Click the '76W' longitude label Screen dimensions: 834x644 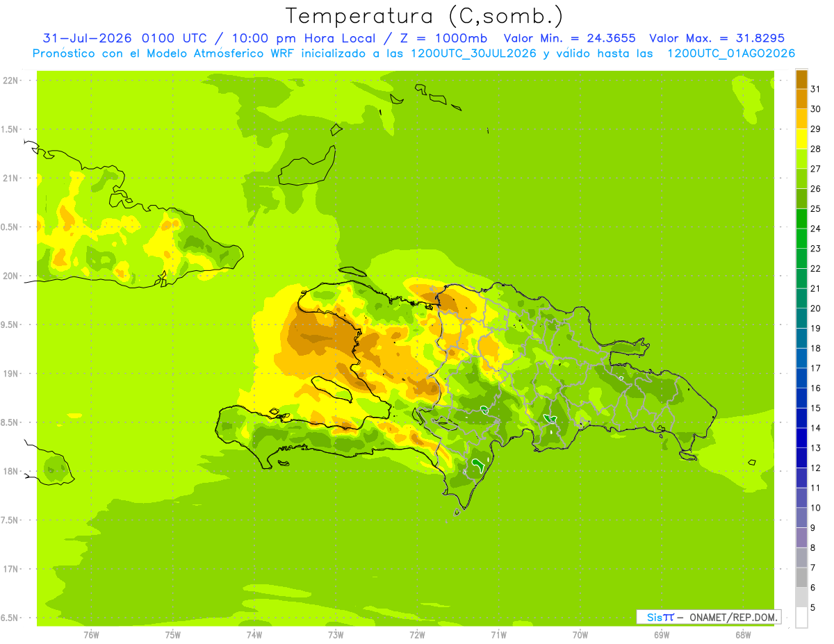(91, 635)
